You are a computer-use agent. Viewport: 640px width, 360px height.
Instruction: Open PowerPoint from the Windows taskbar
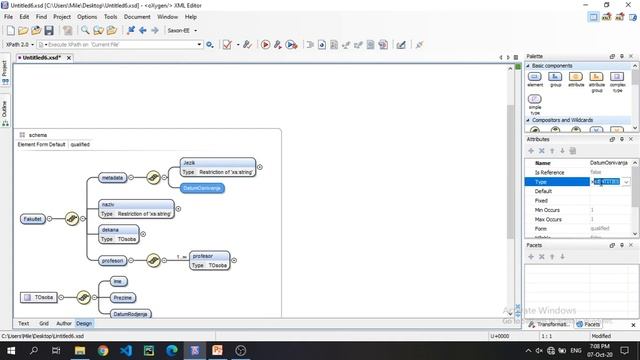pos(218,351)
